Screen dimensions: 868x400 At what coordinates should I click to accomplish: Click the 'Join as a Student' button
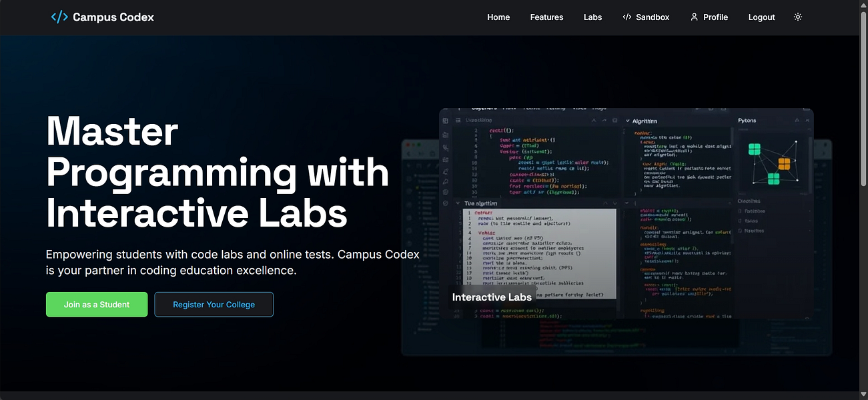pyautogui.click(x=96, y=304)
